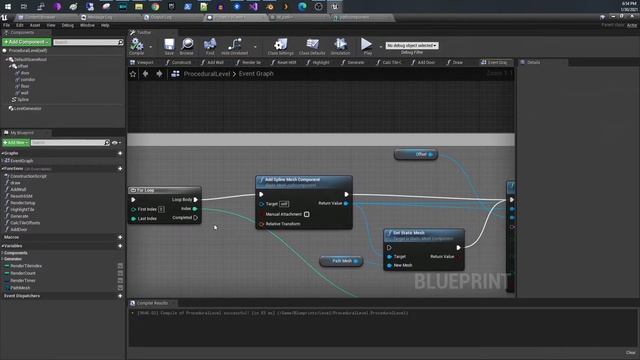The image size is (640, 360).
Task: Click the graph breadcrumb blueprint icon
Action: [x=176, y=74]
